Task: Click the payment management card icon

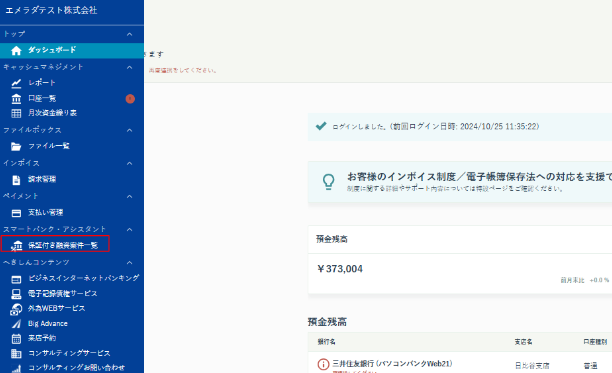Action: 16,213
